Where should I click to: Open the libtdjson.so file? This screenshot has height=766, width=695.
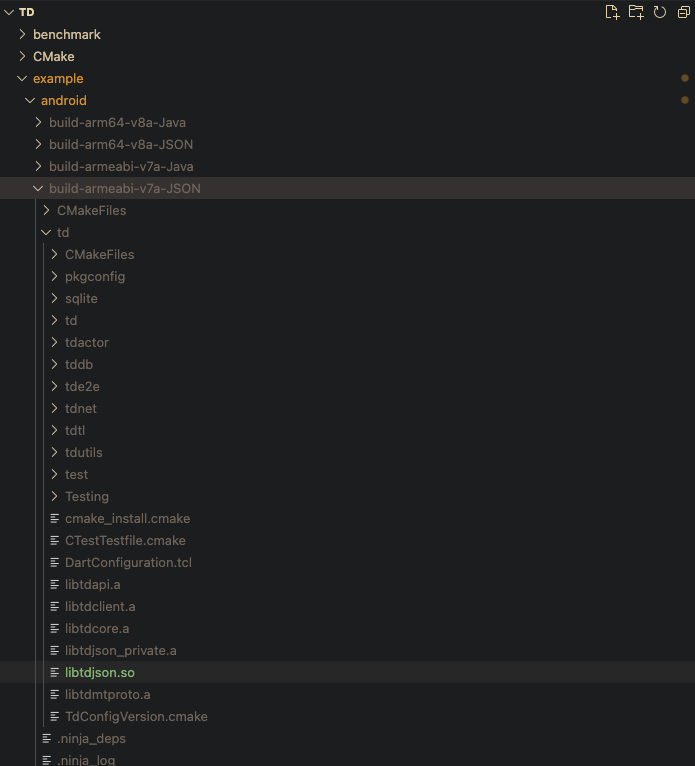pyautogui.click(x=100, y=673)
